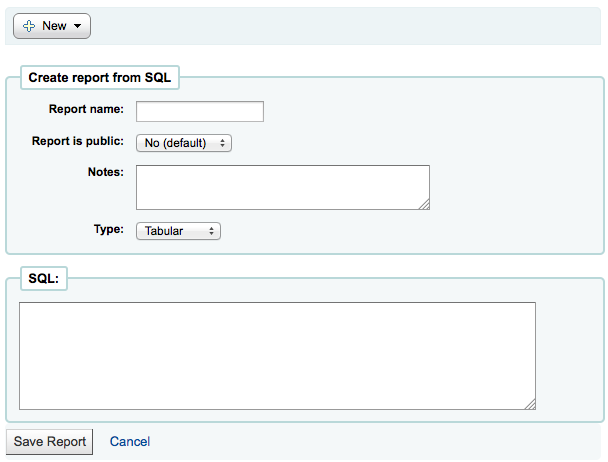Click the Report name label

click(x=86, y=109)
